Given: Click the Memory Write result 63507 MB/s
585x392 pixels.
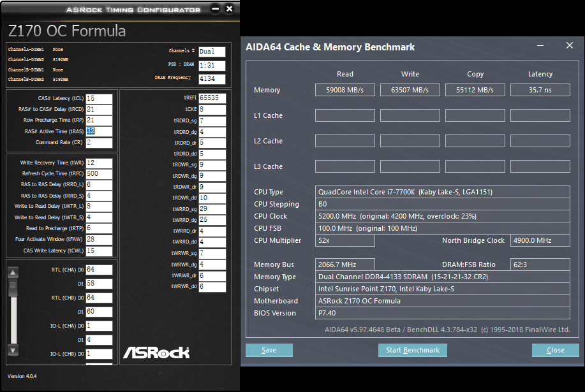Looking at the screenshot, I should click(x=410, y=90).
